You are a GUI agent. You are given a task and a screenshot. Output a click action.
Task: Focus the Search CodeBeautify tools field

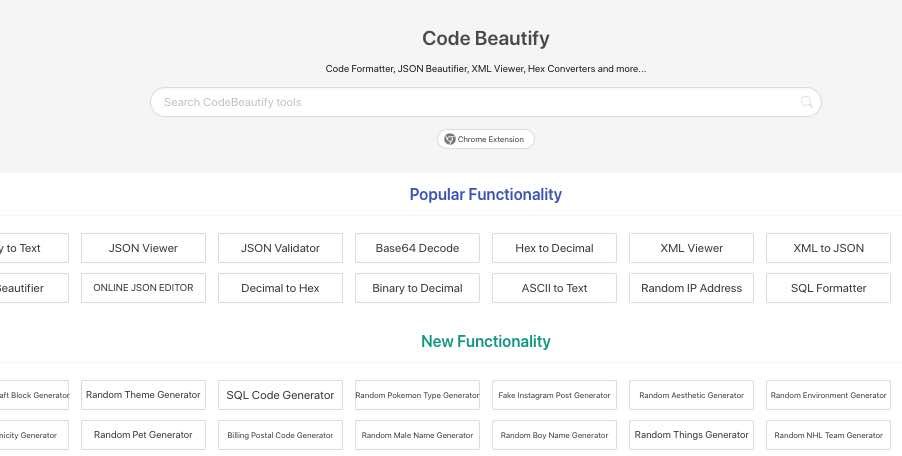(x=486, y=102)
